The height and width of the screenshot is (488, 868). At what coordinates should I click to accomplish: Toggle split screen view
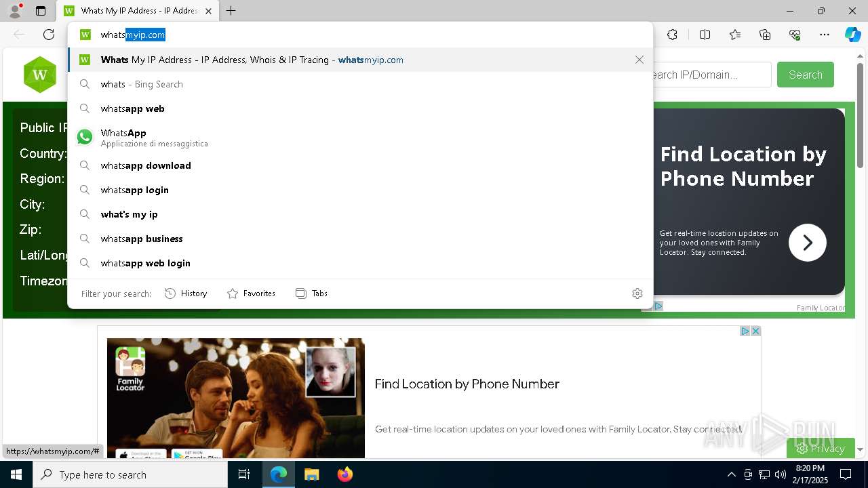[x=705, y=35]
